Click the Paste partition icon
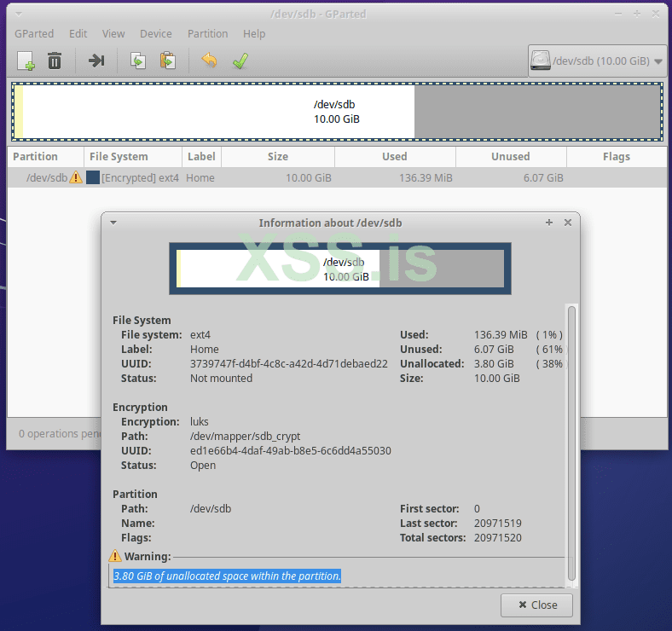This screenshot has height=631, width=672. [167, 61]
